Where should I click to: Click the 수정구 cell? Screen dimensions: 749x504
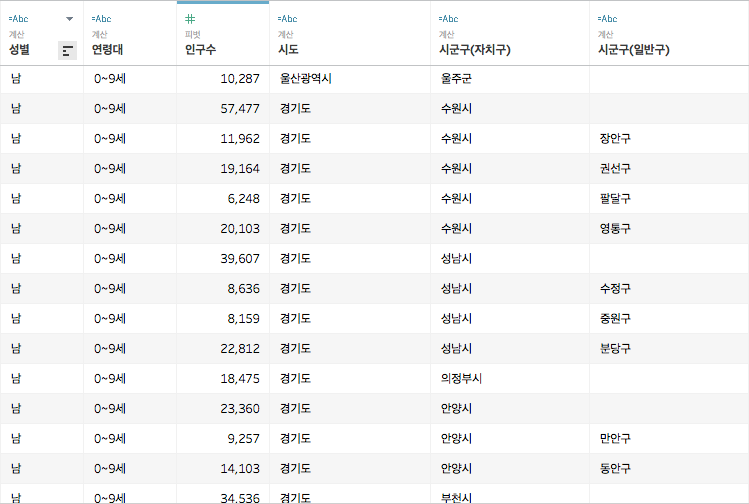[615, 288]
